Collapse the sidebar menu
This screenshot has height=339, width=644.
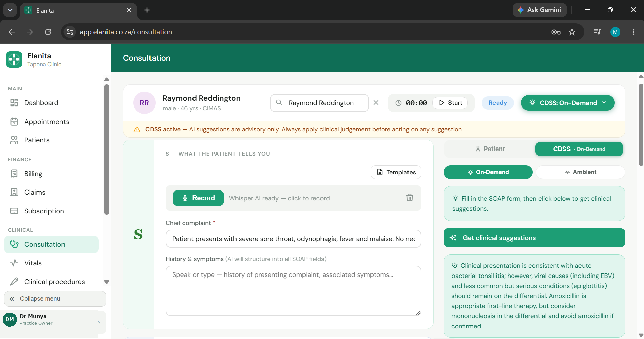pyautogui.click(x=55, y=299)
